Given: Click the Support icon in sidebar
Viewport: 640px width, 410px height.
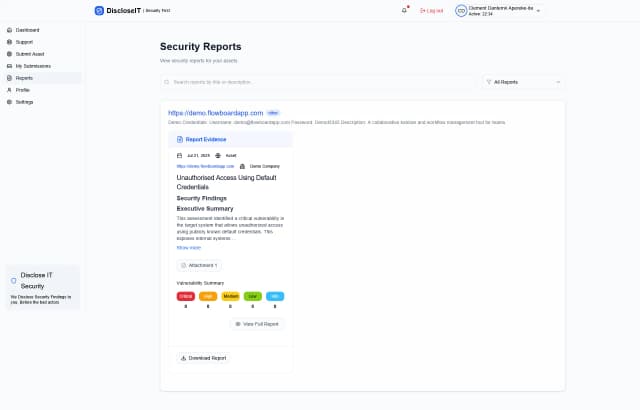Looking at the screenshot, I should 10,42.
